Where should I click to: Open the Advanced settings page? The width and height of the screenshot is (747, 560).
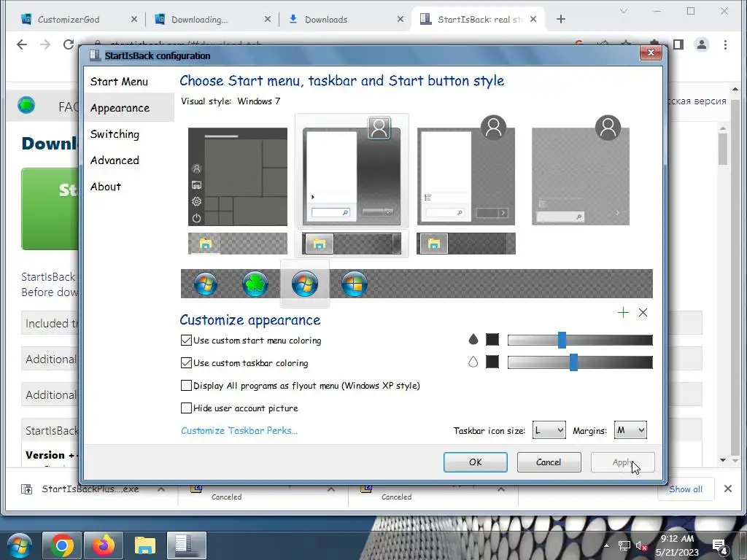click(x=129, y=160)
